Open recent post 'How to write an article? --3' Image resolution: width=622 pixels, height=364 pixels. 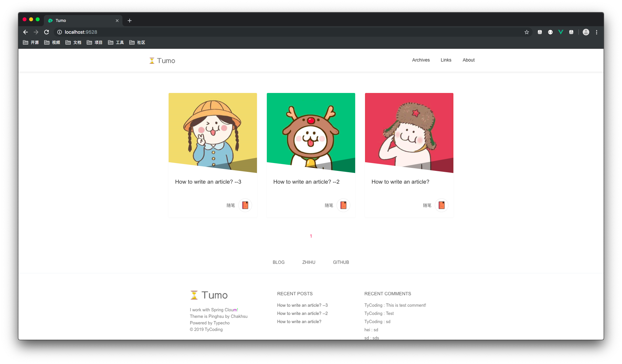302,305
